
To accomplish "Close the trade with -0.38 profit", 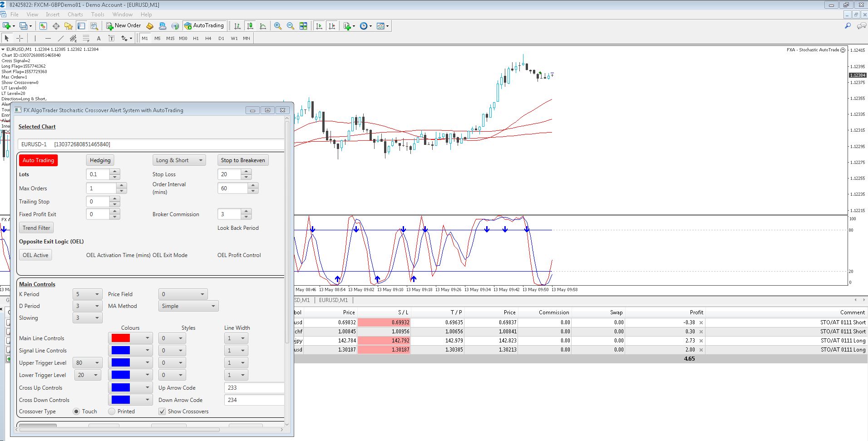I will point(701,322).
